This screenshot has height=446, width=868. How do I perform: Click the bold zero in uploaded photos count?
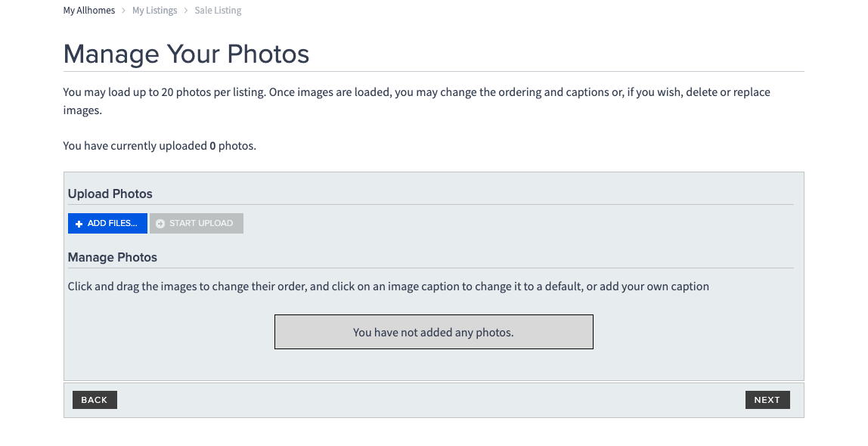click(212, 145)
